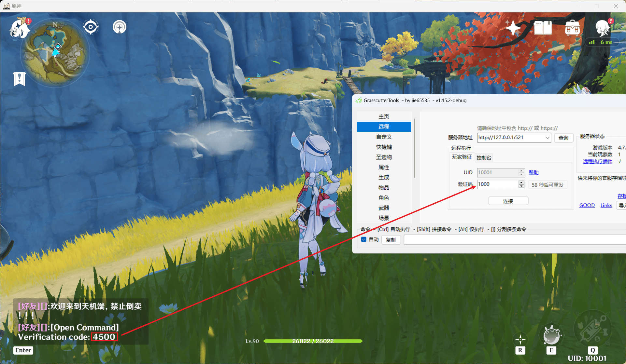
Task: Click the compass waypoint icon
Action: (x=120, y=27)
